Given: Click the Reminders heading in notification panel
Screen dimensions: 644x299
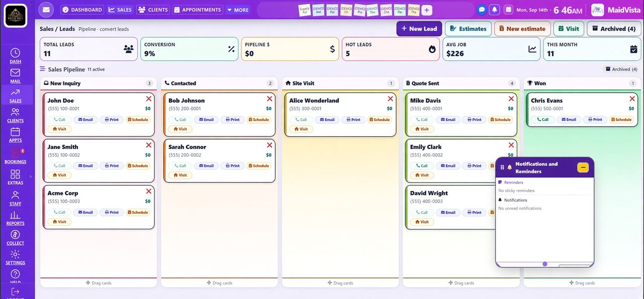Looking at the screenshot, I should tap(514, 182).
